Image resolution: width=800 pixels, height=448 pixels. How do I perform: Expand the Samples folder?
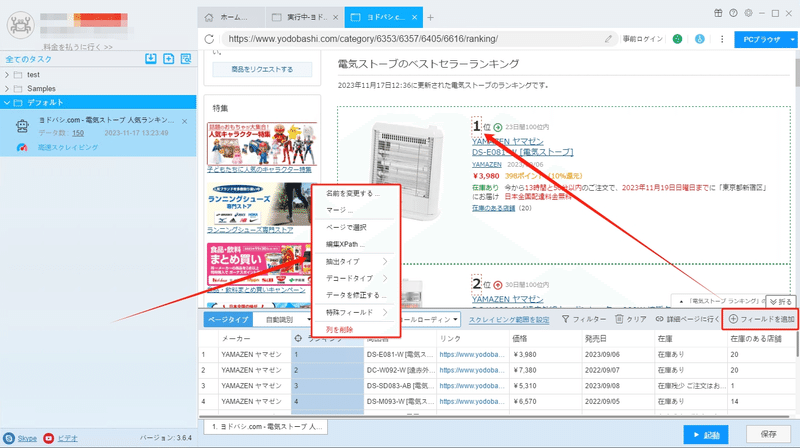[x=7, y=88]
